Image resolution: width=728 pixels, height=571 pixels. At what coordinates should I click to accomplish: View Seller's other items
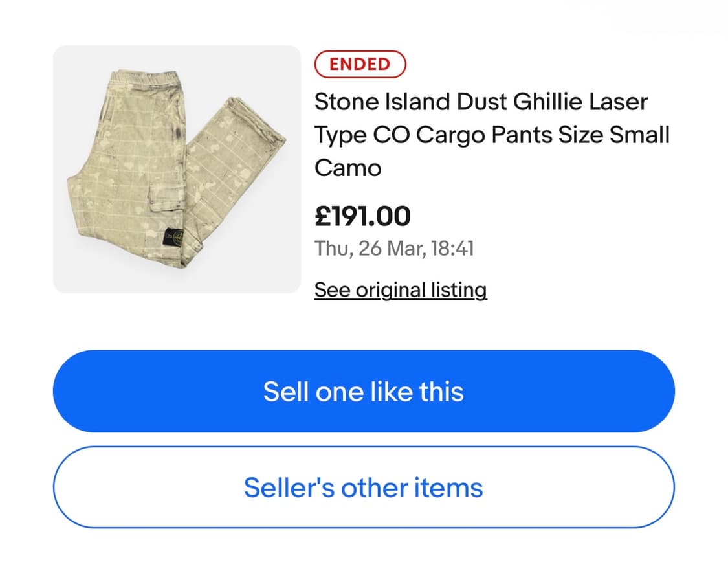(364, 487)
